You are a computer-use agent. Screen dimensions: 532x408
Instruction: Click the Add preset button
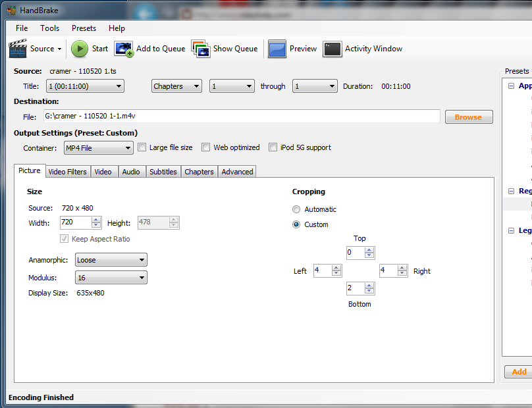tap(518, 372)
